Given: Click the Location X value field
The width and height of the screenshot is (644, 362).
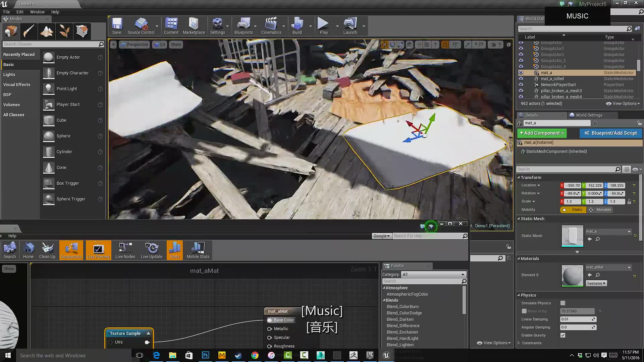Looking at the screenshot, I should [x=573, y=185].
